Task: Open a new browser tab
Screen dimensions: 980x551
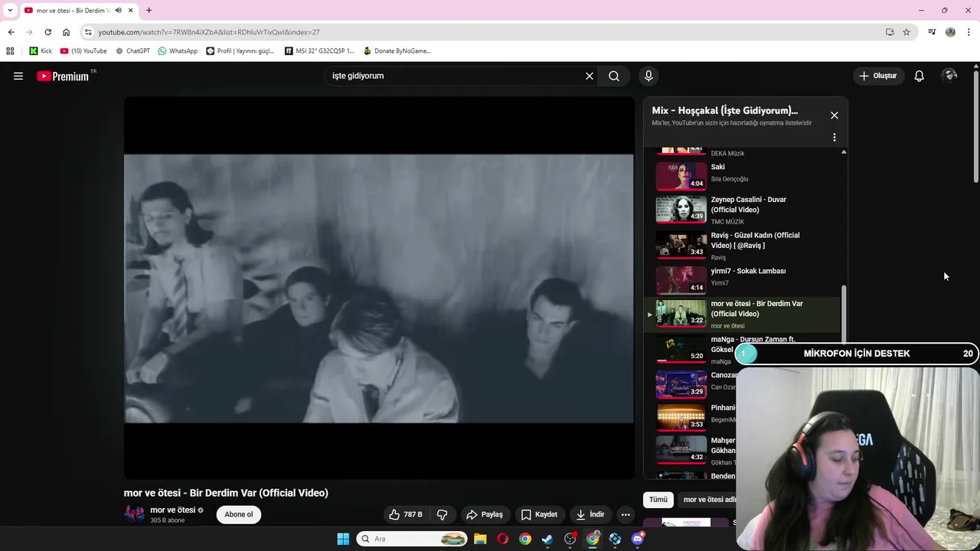Action: 149,11
